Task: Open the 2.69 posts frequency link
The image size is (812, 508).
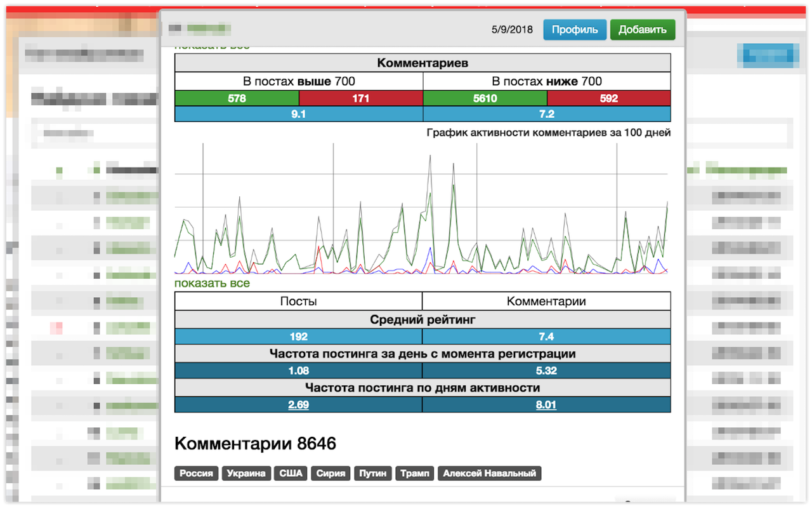Action: 298,404
